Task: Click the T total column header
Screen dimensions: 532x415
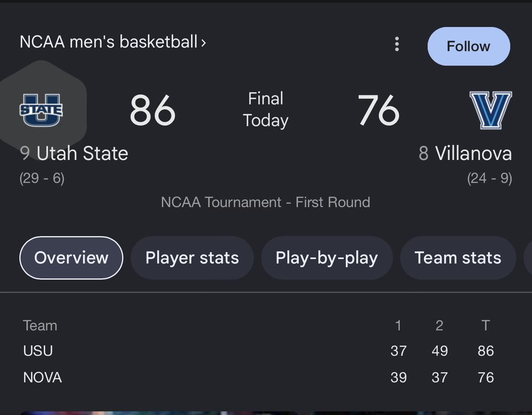Action: [485, 325]
